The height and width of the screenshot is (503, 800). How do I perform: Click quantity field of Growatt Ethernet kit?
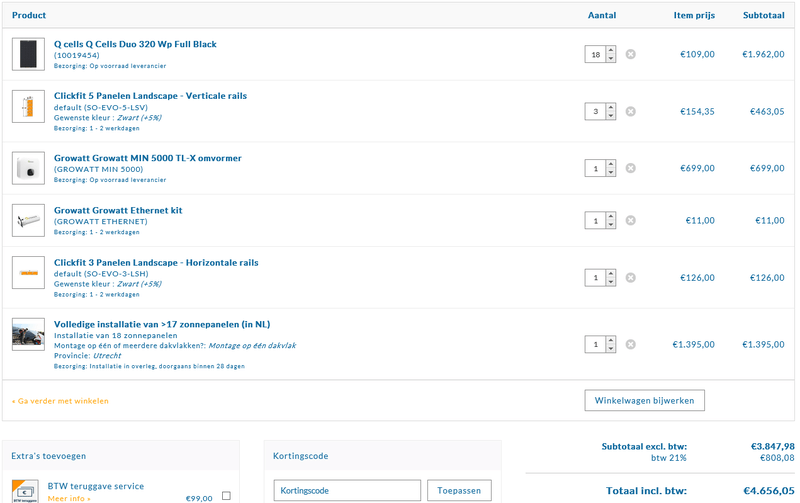[596, 220]
